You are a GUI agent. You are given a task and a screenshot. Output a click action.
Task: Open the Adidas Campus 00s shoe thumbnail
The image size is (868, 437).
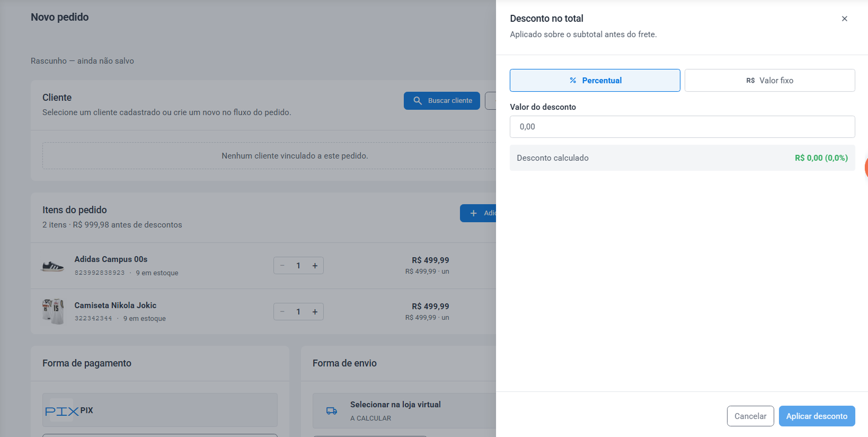[x=53, y=266]
